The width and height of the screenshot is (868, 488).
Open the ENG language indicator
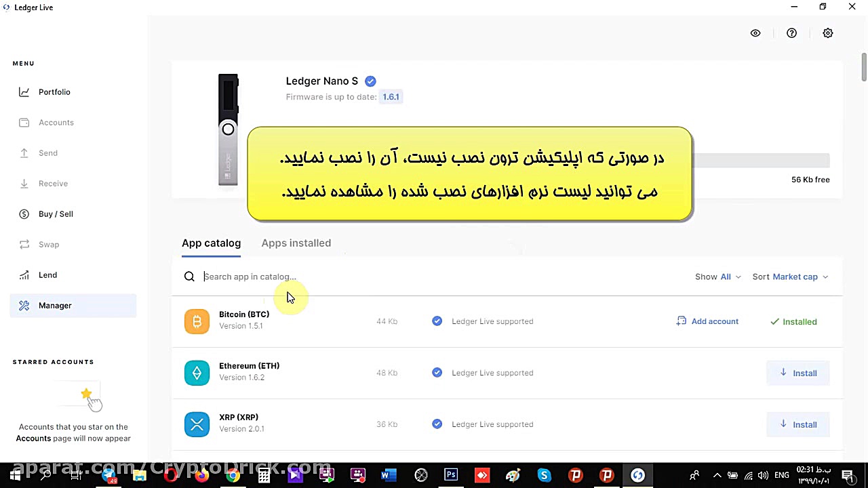782,476
